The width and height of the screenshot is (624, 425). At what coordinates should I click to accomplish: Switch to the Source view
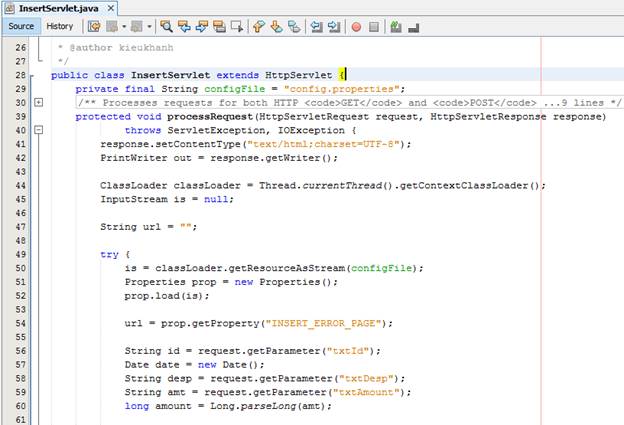tap(21, 26)
